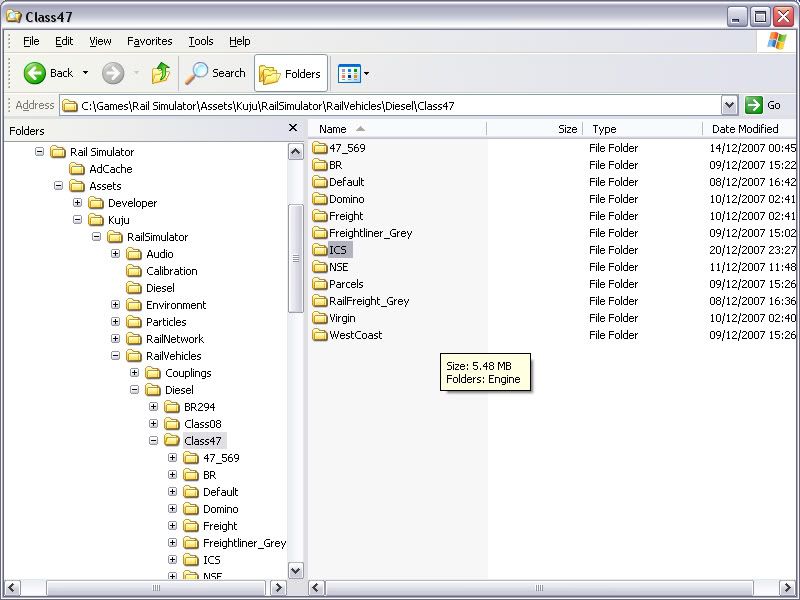Viewport: 800px width, 600px height.
Task: Click the green Go arrow icon
Action: point(754,105)
